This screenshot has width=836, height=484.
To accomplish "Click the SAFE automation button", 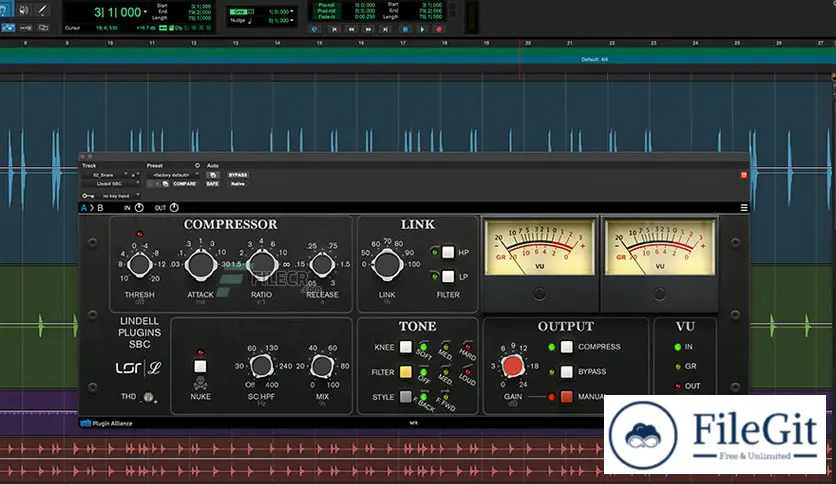I will coord(213,184).
